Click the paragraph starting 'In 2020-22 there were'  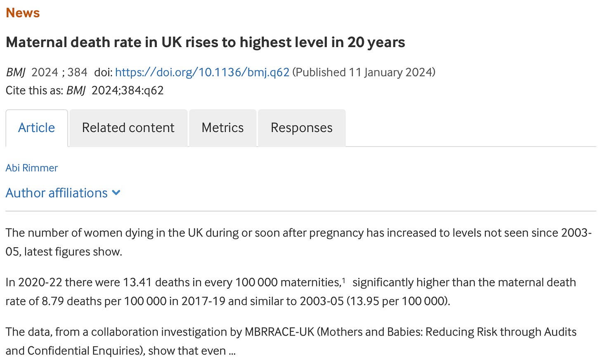(291, 291)
